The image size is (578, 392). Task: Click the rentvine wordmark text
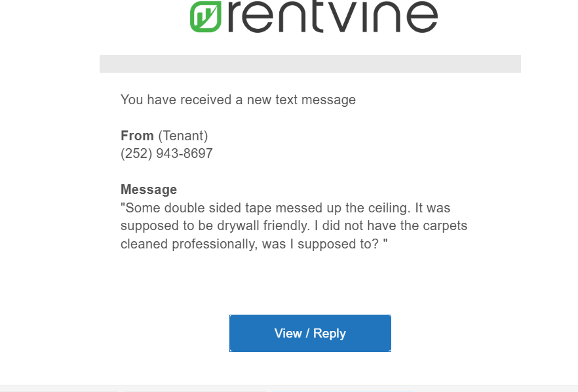click(333, 17)
